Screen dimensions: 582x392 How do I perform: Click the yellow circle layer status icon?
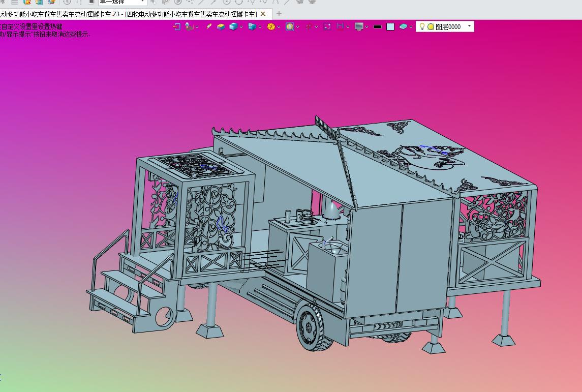[x=431, y=27]
